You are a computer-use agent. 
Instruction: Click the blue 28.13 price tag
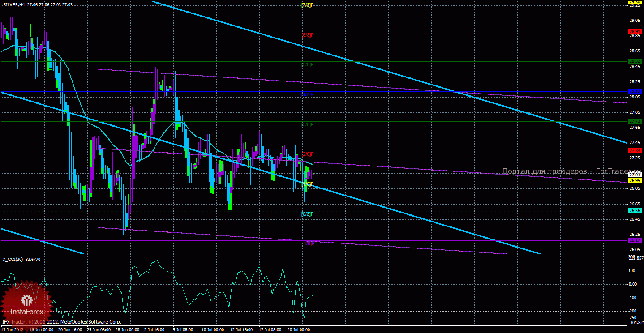click(635, 91)
